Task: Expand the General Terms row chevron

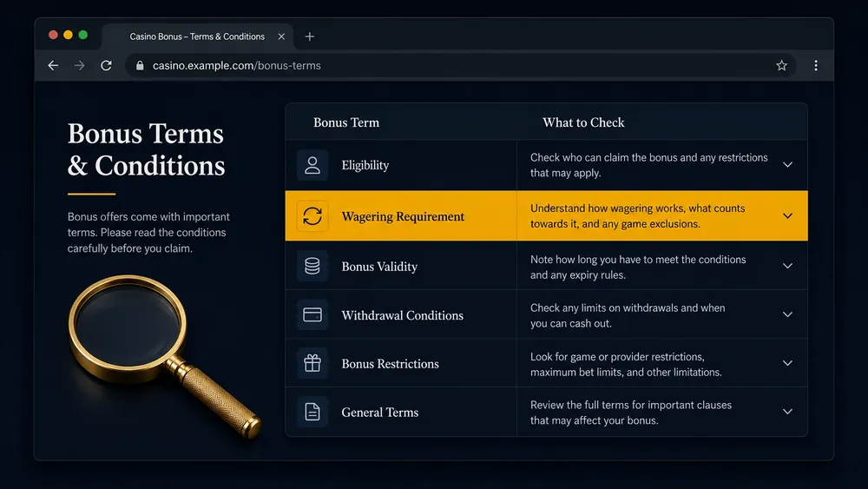Action: pos(788,412)
